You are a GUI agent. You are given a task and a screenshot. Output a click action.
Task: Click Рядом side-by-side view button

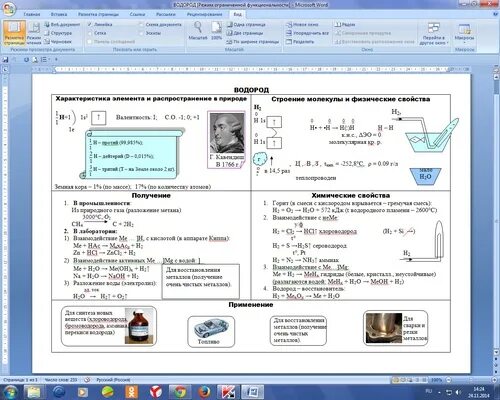(x=345, y=25)
